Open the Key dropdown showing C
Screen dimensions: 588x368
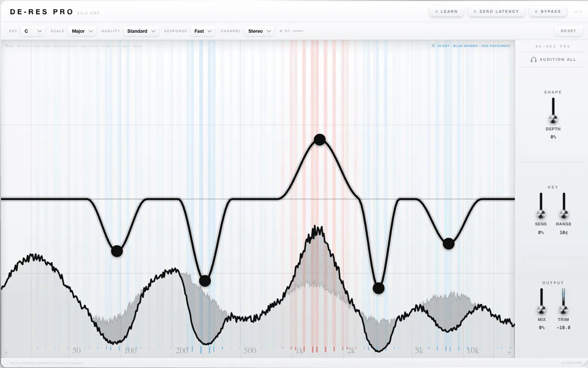(x=32, y=31)
